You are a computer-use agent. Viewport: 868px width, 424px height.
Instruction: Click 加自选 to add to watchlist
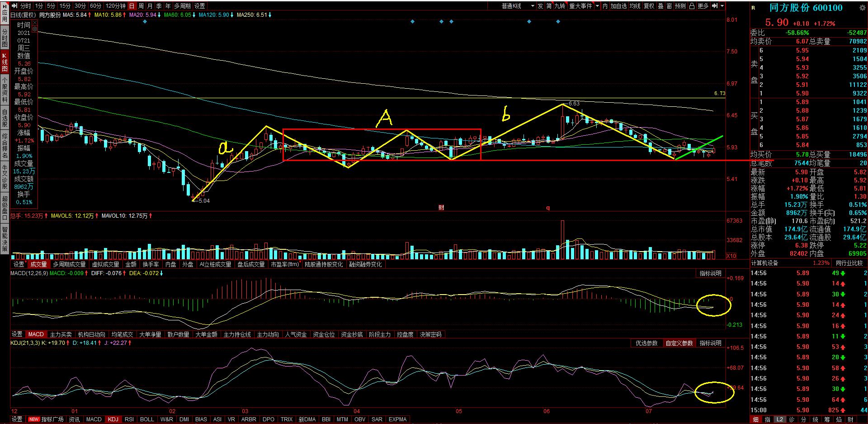point(618,6)
